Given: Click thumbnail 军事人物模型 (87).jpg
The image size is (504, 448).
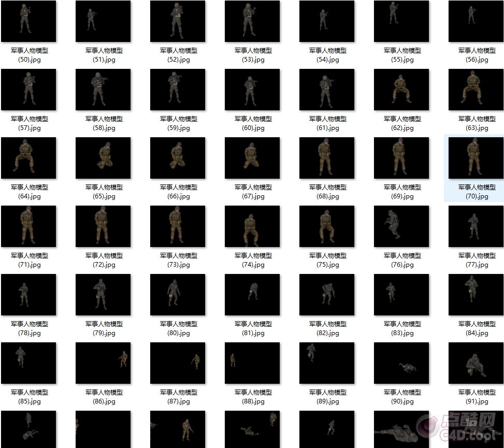Looking at the screenshot, I should (x=178, y=363).
